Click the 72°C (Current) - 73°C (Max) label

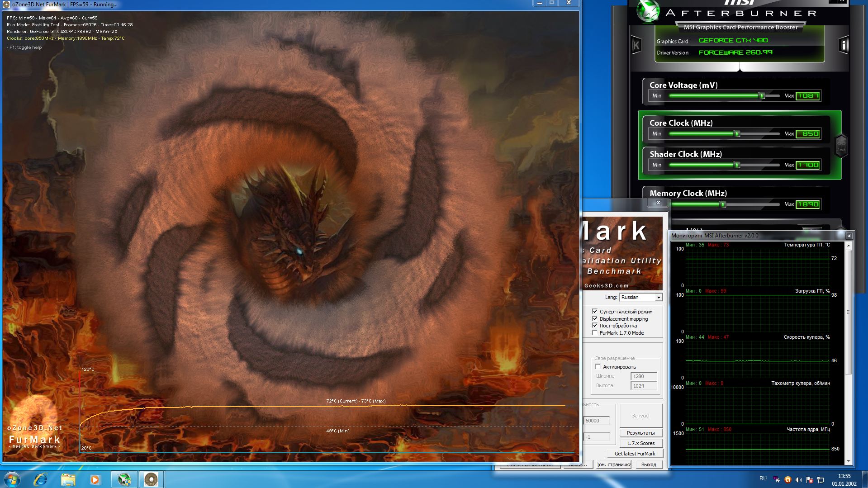(356, 401)
